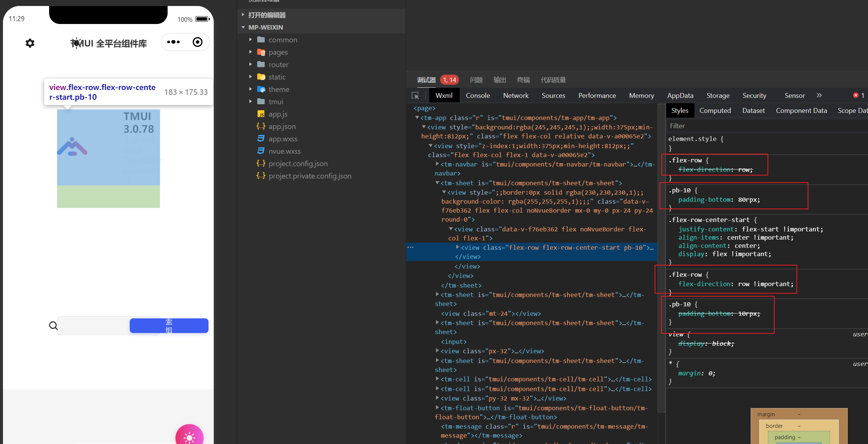Expand the tm-navbar node in Wxml
Screen dimensions: 868x444
click(x=437, y=164)
